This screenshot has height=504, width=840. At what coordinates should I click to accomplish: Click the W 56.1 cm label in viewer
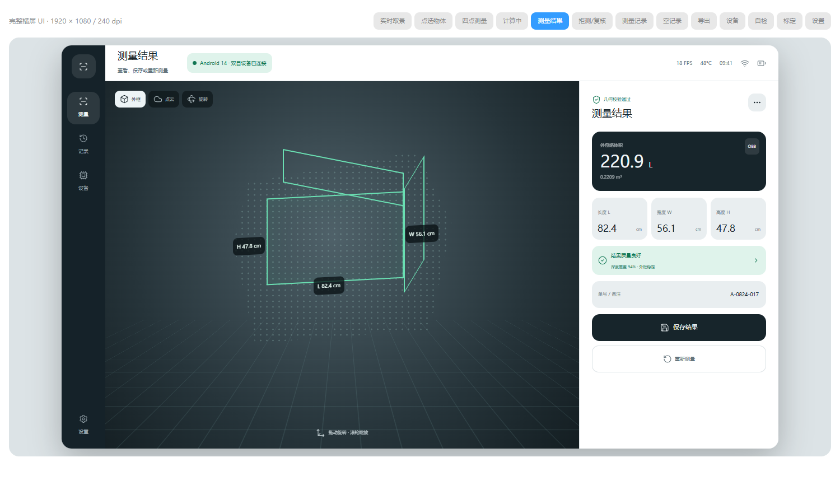click(x=422, y=234)
